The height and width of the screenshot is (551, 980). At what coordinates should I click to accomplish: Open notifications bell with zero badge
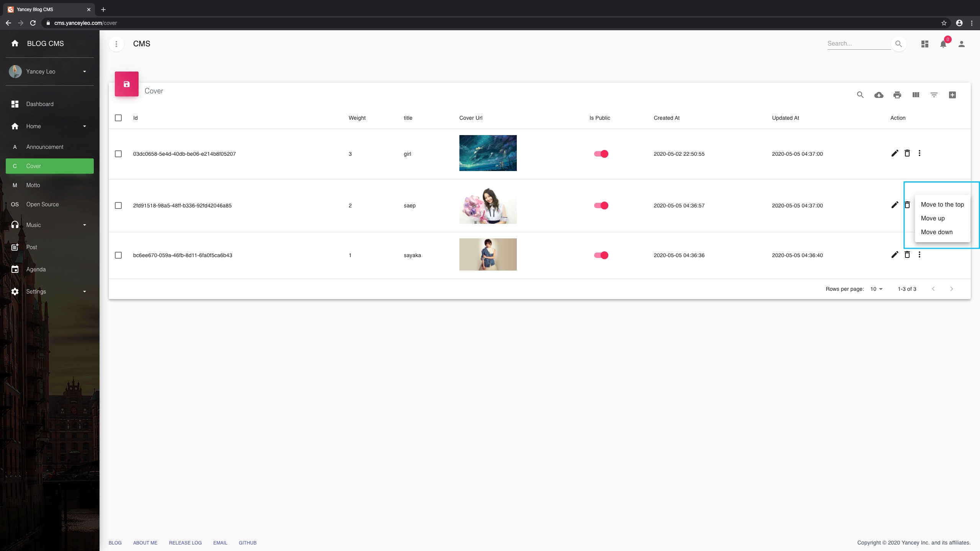943,44
